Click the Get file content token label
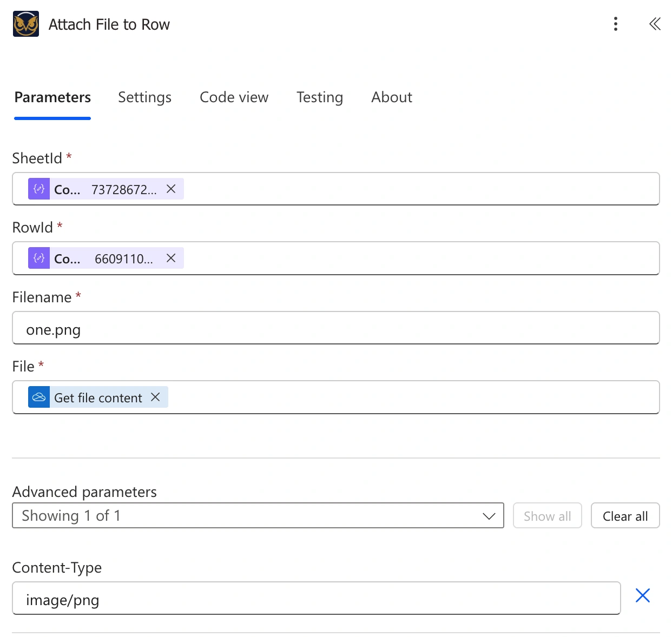Screen dimensions: 672x637 (x=98, y=397)
